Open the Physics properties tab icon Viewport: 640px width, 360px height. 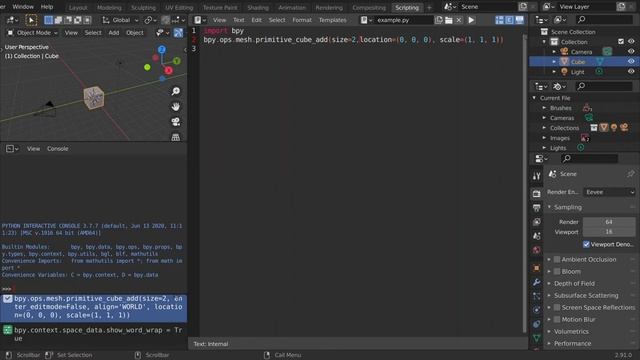[536, 310]
